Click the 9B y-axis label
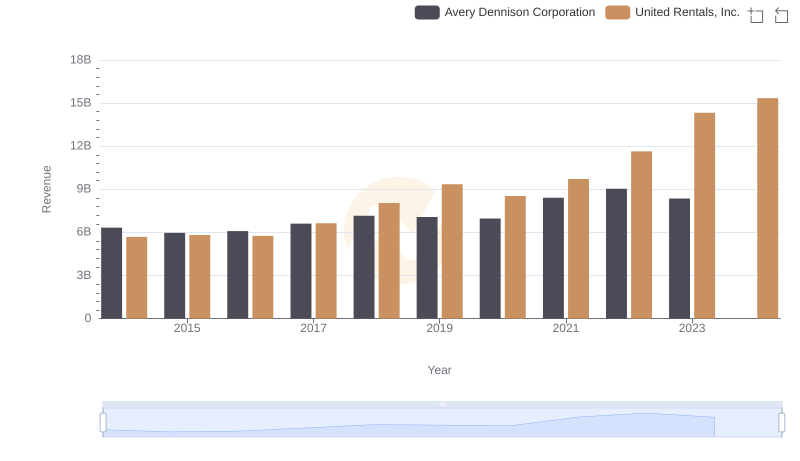This screenshot has height=461, width=800. (x=84, y=189)
